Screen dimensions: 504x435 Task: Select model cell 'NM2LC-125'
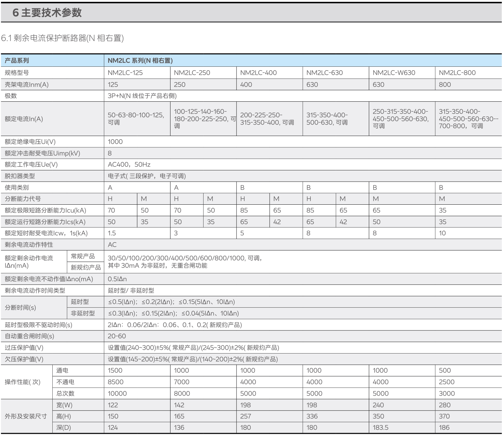click(125, 73)
